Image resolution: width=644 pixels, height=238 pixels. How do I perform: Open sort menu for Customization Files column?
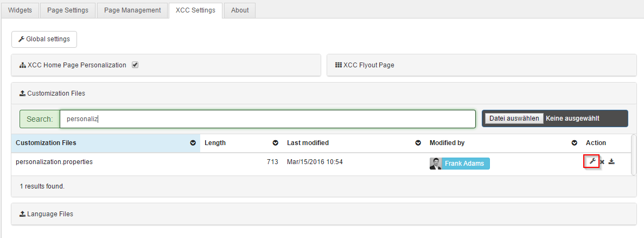193,143
